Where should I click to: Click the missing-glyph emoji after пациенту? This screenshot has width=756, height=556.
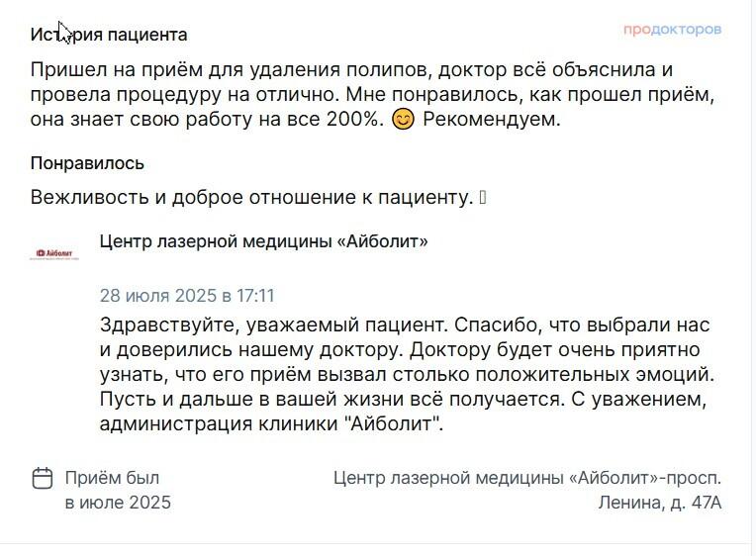pos(483,197)
